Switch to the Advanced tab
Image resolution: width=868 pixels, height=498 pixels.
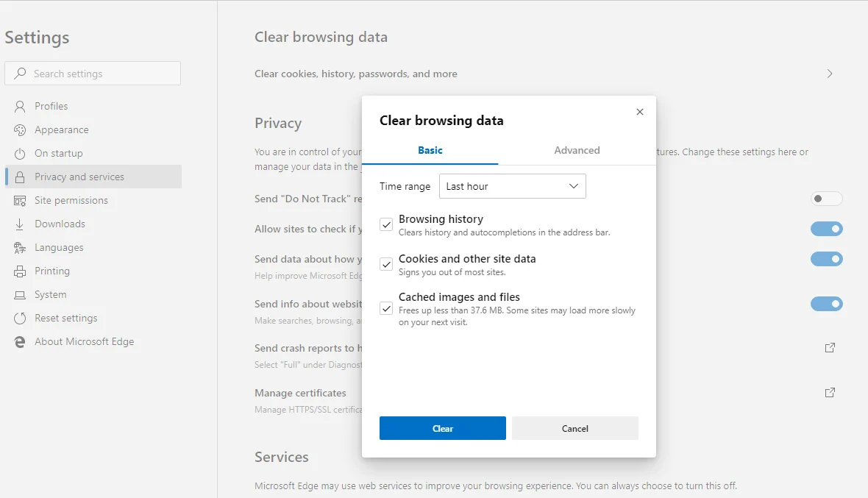(x=577, y=150)
